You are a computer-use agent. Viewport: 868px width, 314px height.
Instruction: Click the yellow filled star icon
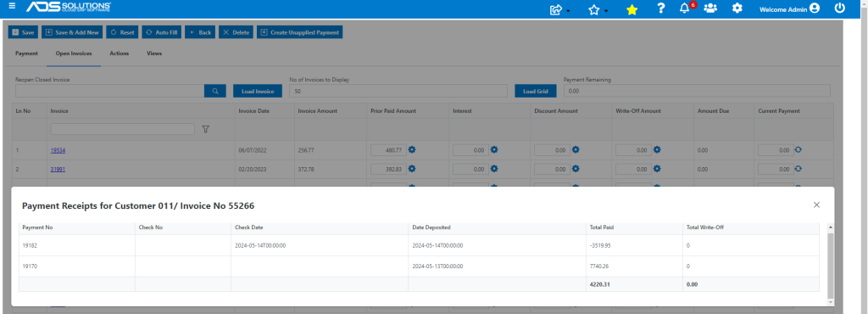tap(632, 9)
